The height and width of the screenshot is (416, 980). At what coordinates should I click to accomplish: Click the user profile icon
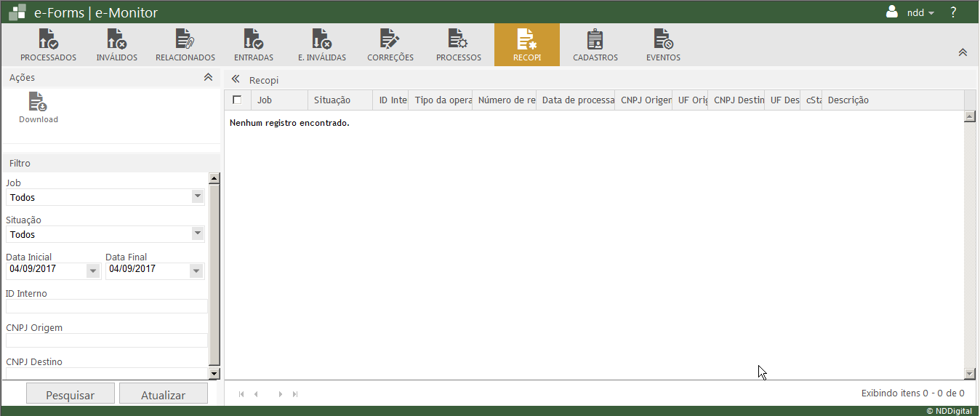[892, 12]
